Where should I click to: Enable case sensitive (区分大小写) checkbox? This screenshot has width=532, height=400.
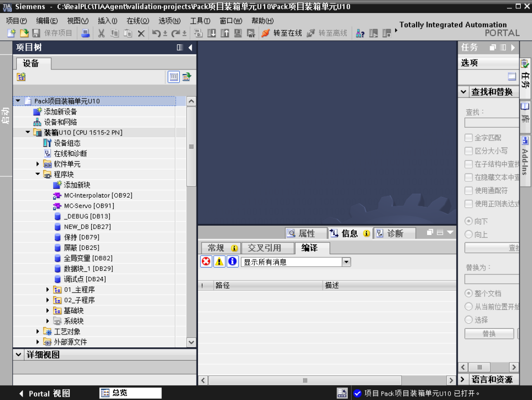[468, 151]
